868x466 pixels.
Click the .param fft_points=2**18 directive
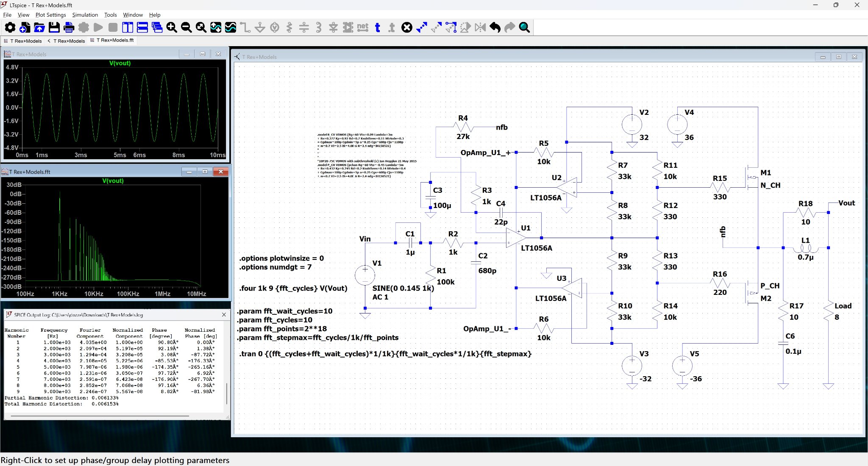[282, 329]
